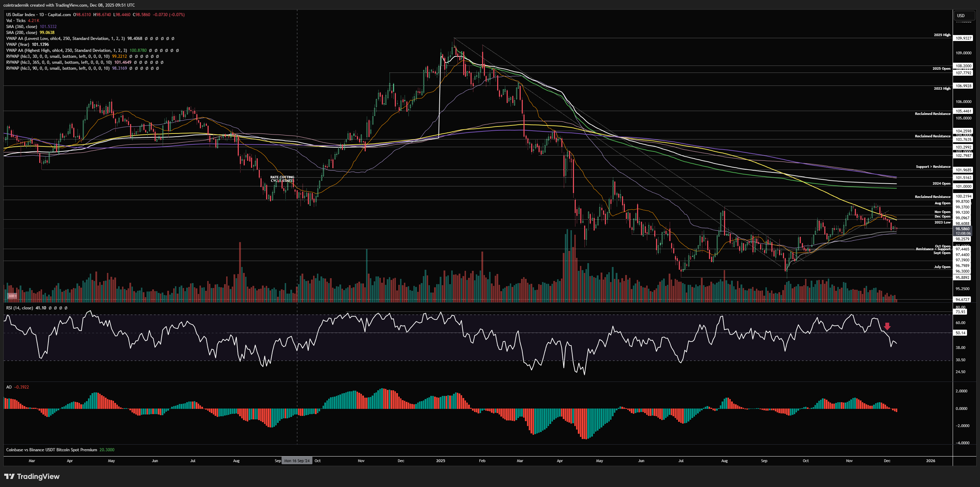Click the 2025 label on time axis
The width and height of the screenshot is (980, 487).
tap(440, 461)
